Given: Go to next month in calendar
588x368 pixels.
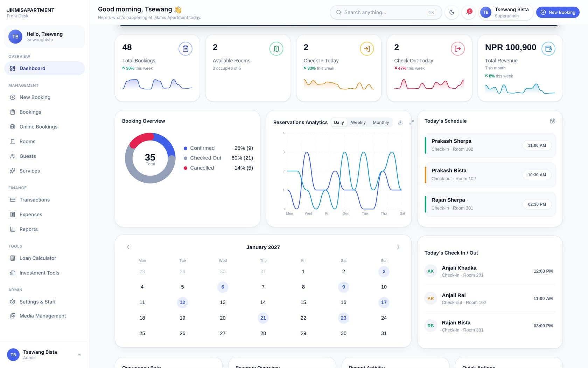Looking at the screenshot, I should [398, 247].
